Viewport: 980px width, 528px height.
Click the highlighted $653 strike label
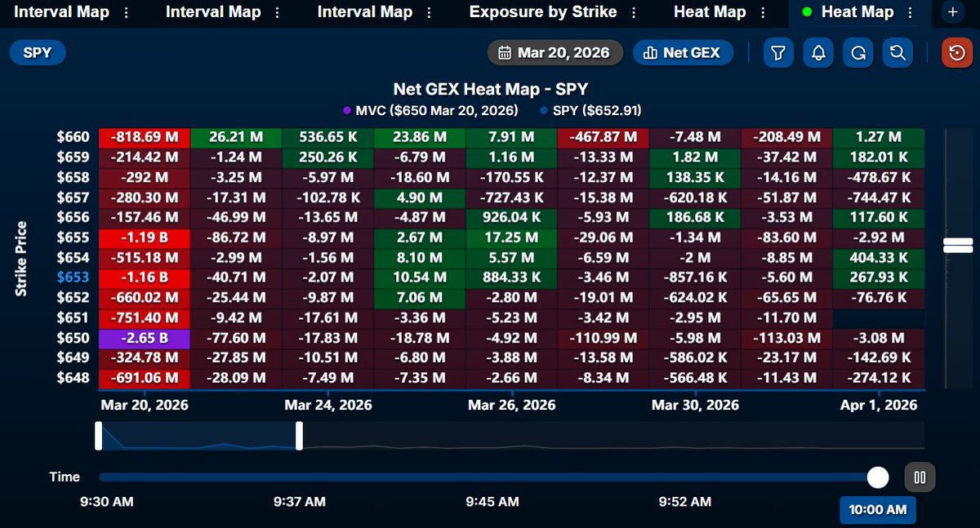(x=73, y=277)
